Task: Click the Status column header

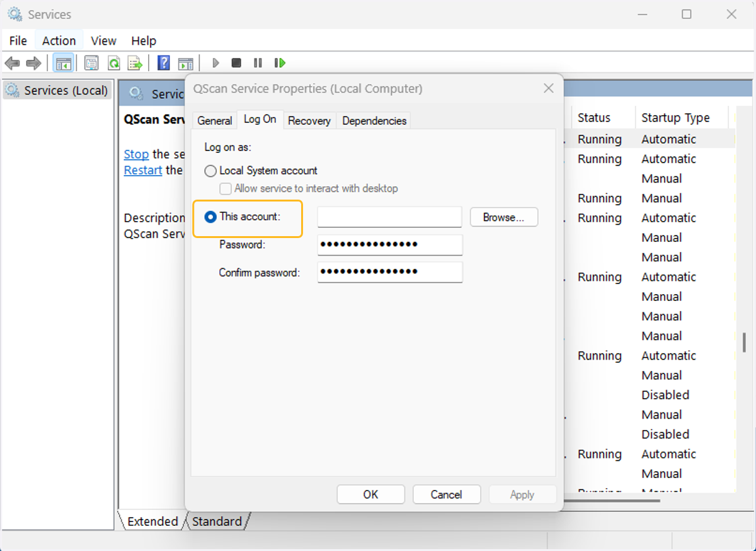Action: 594,118
